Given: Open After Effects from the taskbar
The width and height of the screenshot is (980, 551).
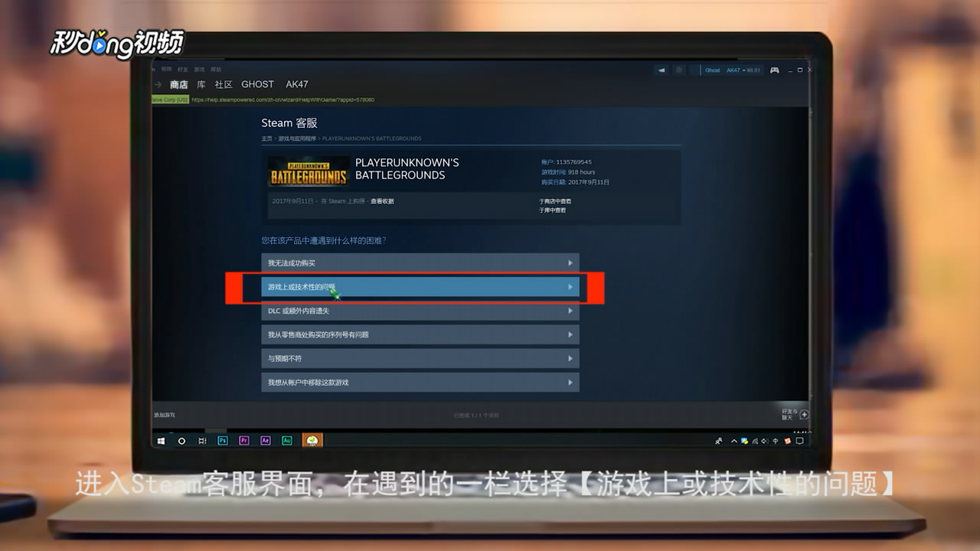Looking at the screenshot, I should coord(266,441).
